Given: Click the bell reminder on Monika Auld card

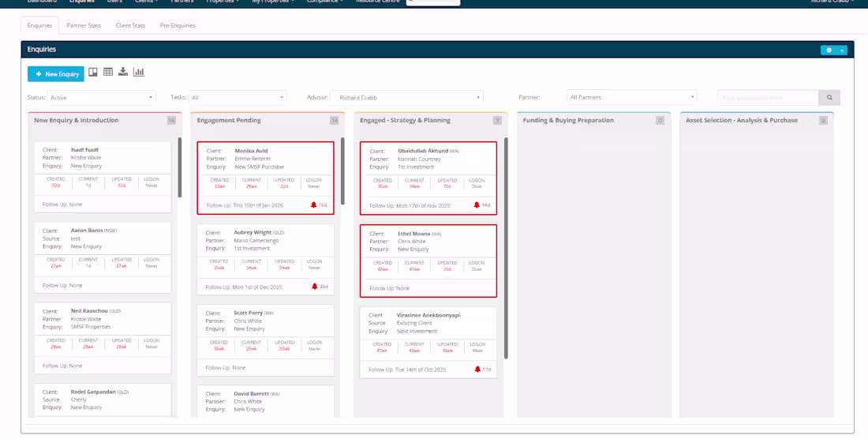Looking at the screenshot, I should pyautogui.click(x=313, y=204).
